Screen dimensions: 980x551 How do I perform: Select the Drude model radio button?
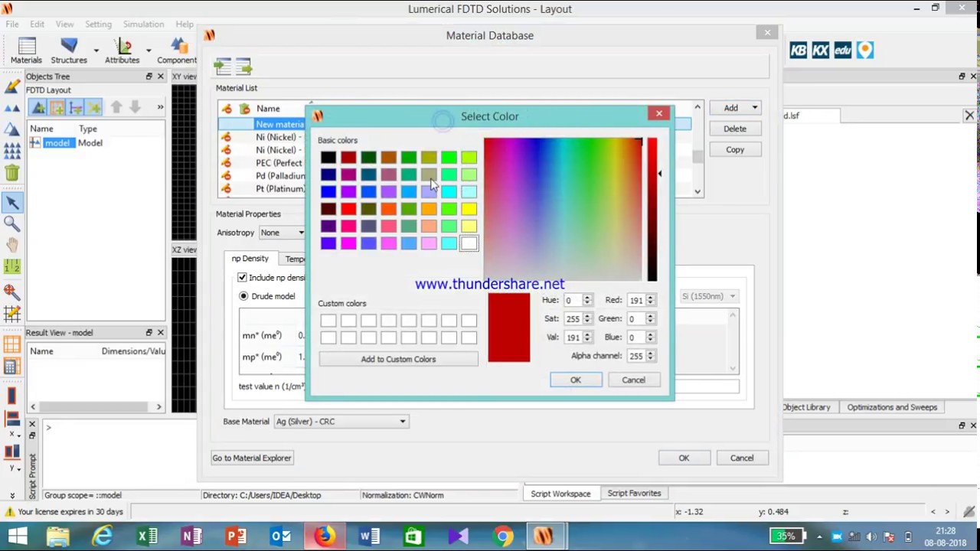coord(244,296)
